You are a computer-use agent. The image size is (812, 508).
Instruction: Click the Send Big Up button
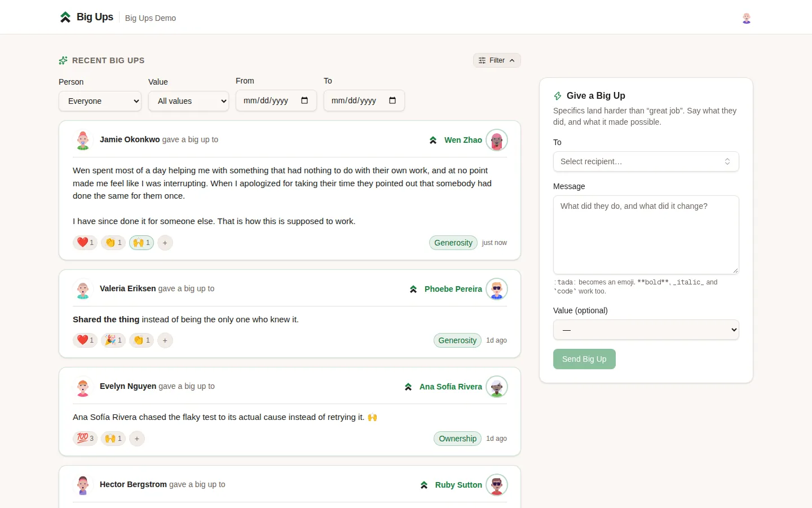click(x=584, y=359)
